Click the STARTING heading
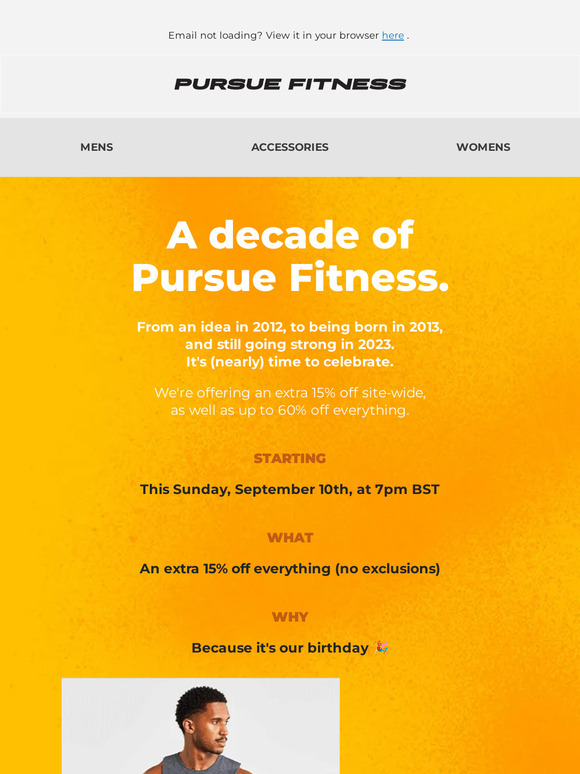The image size is (580, 774). pyautogui.click(x=290, y=459)
